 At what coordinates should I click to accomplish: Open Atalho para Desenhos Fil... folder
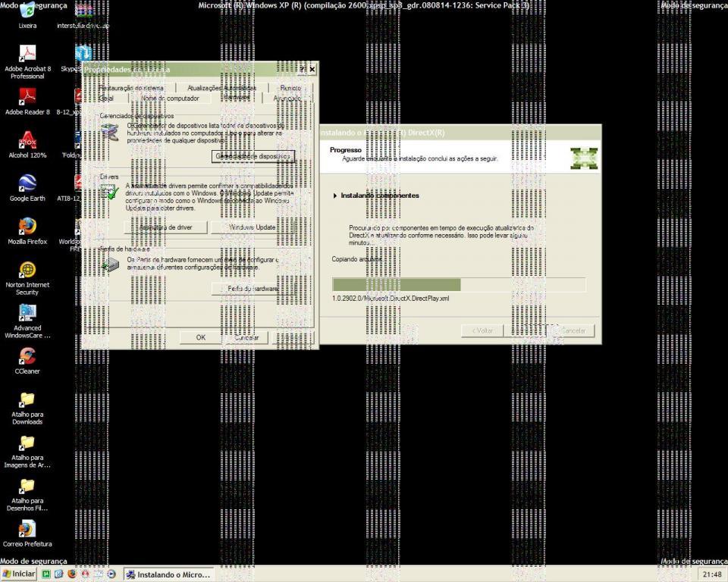[x=27, y=494]
